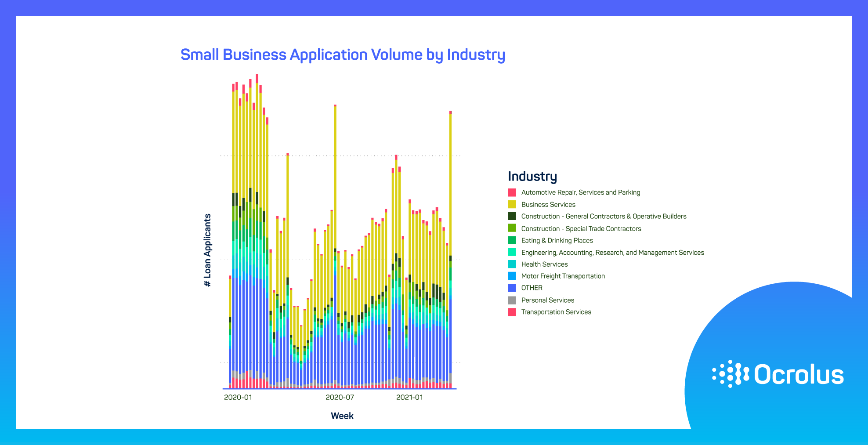Click the Motor Freight Transportation swatch
Screen dimensions: 868x445
512,276
